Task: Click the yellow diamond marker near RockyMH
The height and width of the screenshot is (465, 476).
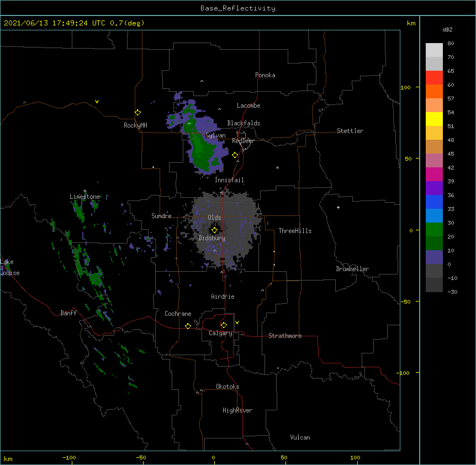Action: [x=137, y=113]
